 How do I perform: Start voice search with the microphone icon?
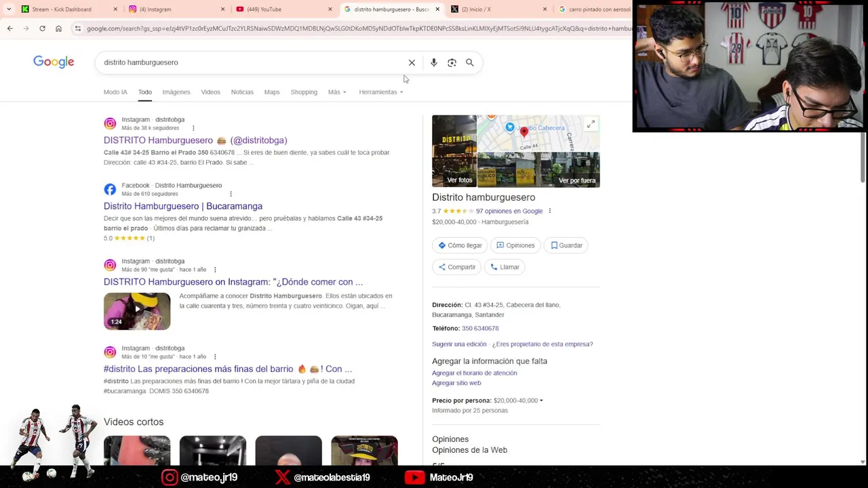(434, 62)
